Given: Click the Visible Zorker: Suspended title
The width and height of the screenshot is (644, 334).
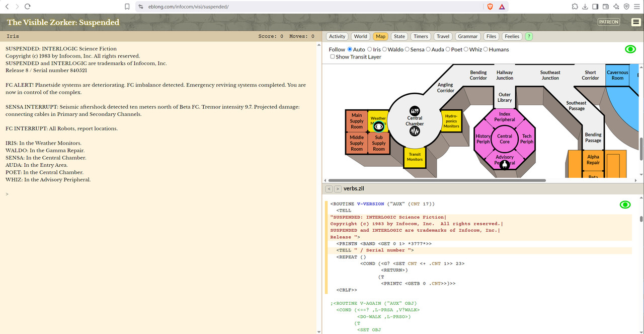Looking at the screenshot, I should [x=63, y=22].
